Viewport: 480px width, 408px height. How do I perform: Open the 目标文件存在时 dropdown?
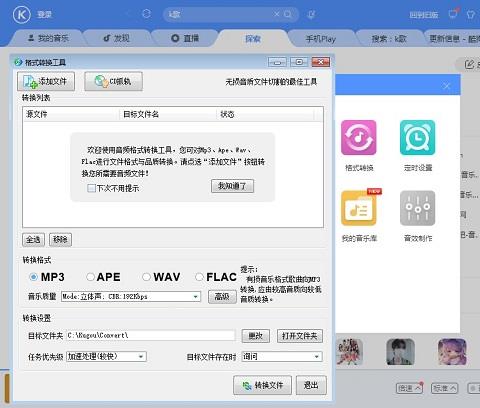[x=282, y=357]
